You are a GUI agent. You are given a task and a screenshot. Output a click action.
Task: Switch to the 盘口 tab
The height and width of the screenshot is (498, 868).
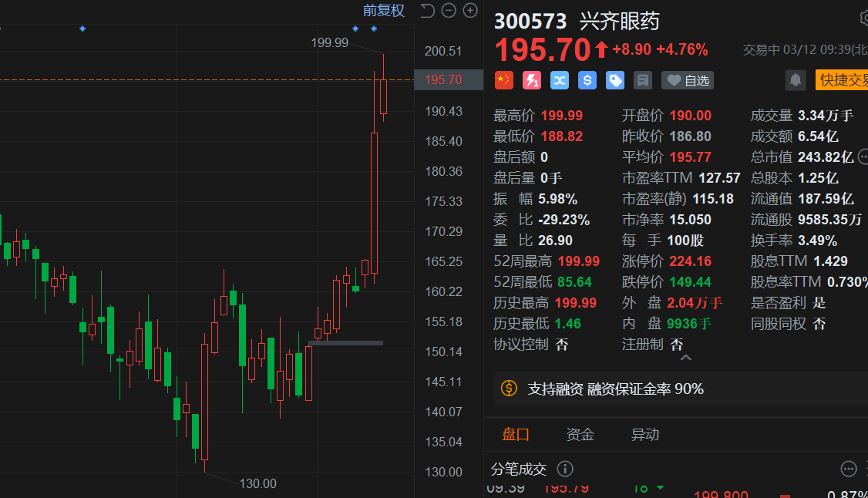click(516, 434)
